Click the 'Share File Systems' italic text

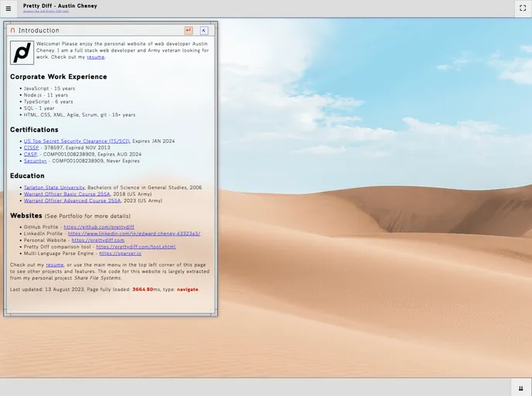pos(97,278)
